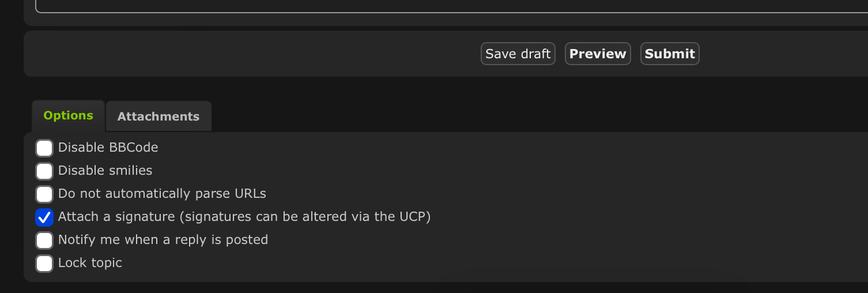Switch to the Options tab
The height and width of the screenshot is (293, 868).
tap(68, 115)
